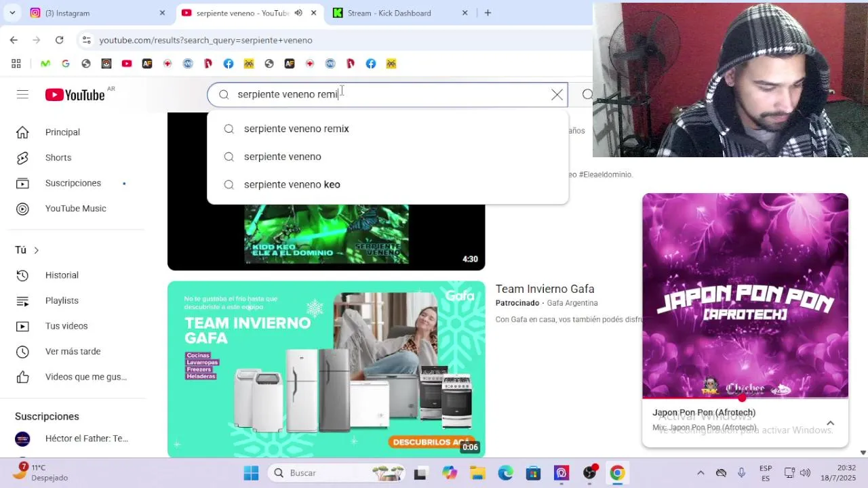Click the site info icon in address bar
This screenshot has width=868, height=488.
click(x=86, y=40)
